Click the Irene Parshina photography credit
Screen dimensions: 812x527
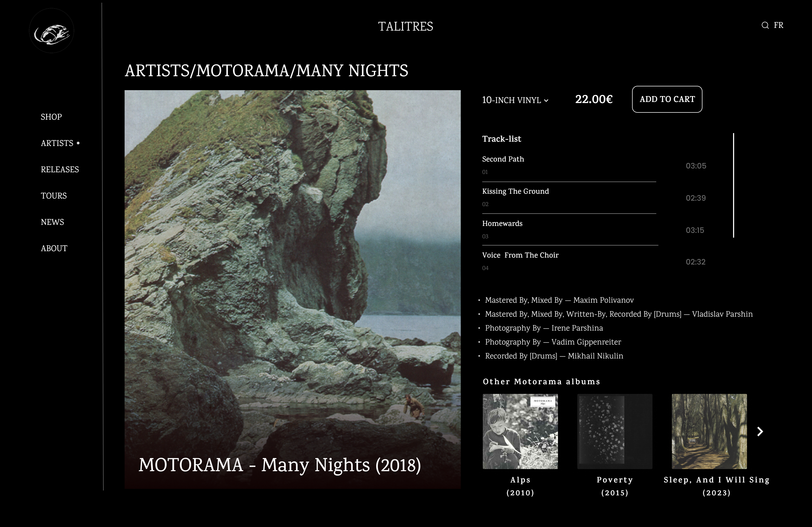coord(544,328)
